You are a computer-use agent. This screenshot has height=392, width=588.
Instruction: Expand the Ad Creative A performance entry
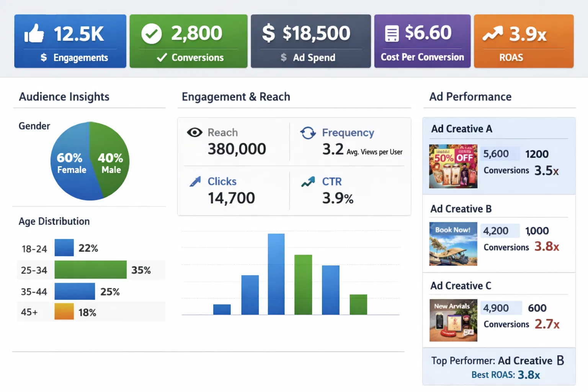[461, 129]
